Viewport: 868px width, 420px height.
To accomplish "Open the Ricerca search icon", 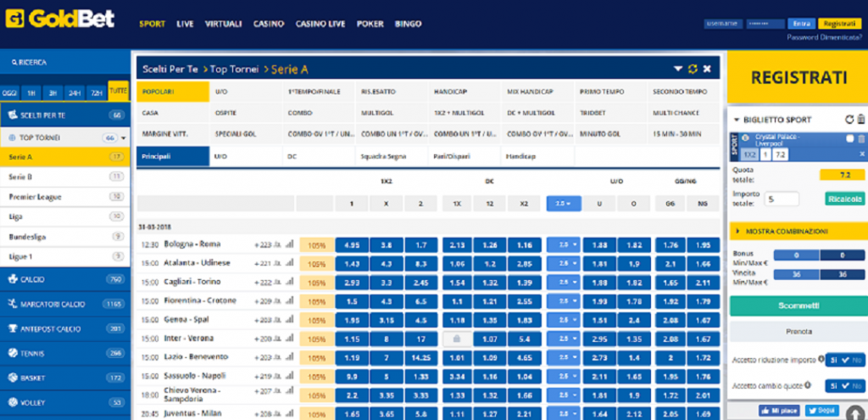I will click(x=14, y=63).
